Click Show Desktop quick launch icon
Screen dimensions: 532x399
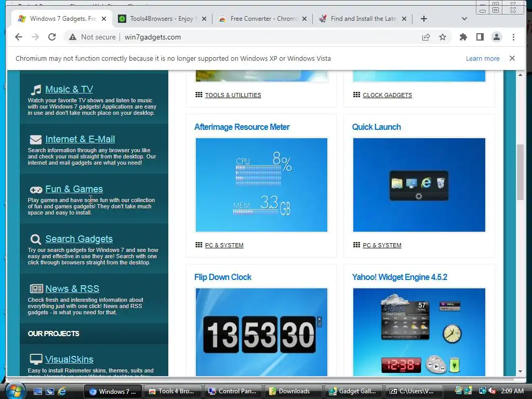point(37,391)
